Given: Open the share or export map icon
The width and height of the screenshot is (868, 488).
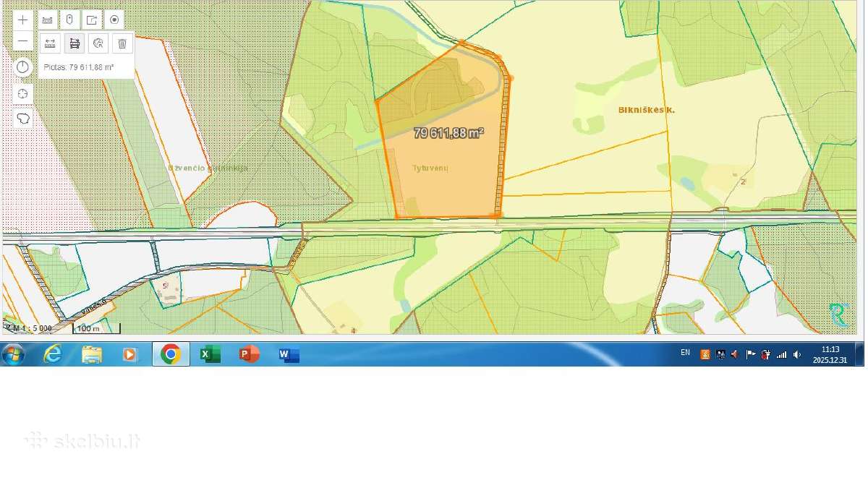Looking at the screenshot, I should (92, 20).
